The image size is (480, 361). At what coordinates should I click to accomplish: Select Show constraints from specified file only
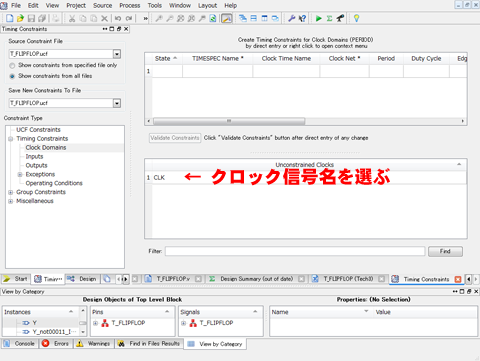point(12,65)
